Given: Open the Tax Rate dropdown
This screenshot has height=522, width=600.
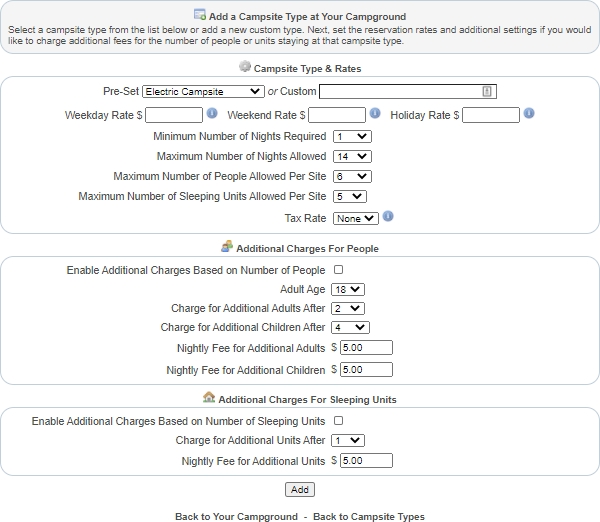Looking at the screenshot, I should [x=356, y=218].
